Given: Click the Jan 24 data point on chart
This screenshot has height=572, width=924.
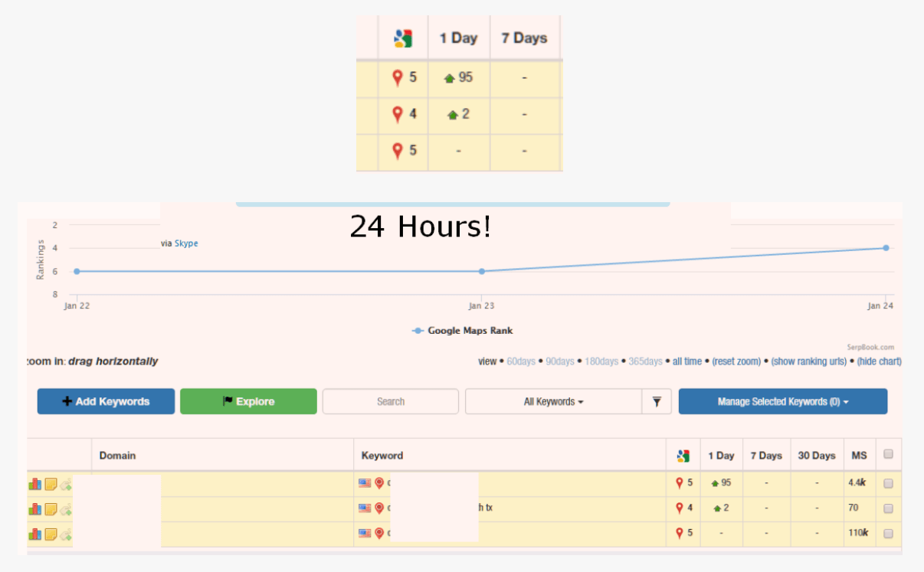Looking at the screenshot, I should pos(886,247).
